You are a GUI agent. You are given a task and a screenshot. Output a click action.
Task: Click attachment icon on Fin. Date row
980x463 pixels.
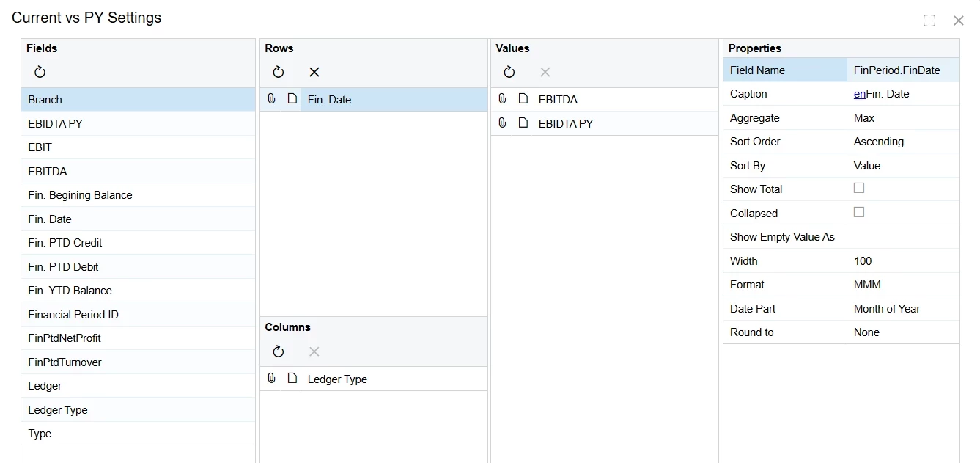pyautogui.click(x=271, y=98)
